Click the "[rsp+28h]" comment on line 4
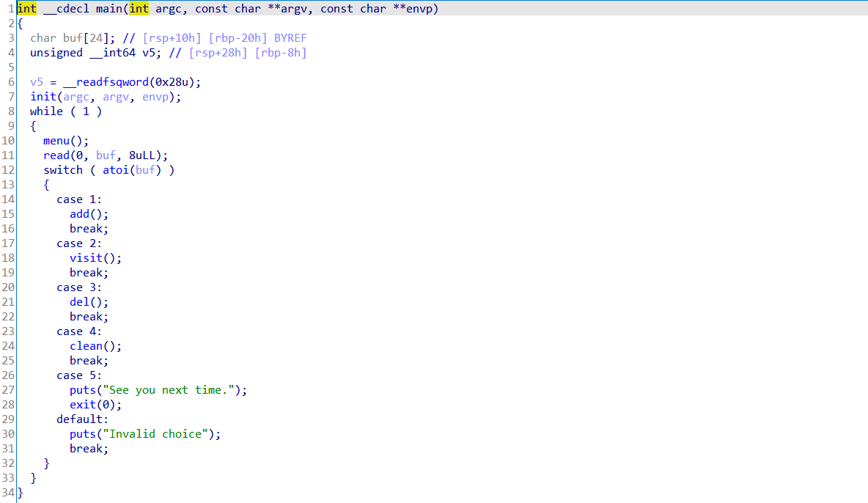This screenshot has height=503, width=868. [x=218, y=53]
